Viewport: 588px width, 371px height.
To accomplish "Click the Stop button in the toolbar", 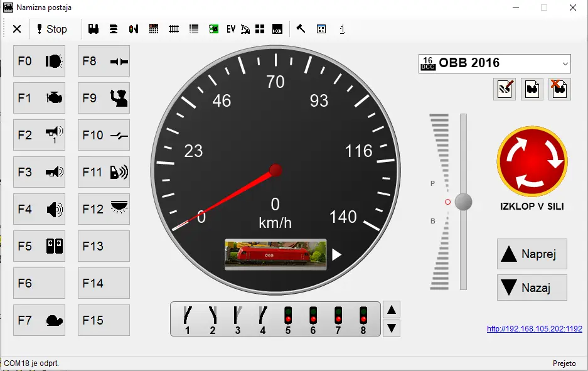I will pyautogui.click(x=51, y=29).
